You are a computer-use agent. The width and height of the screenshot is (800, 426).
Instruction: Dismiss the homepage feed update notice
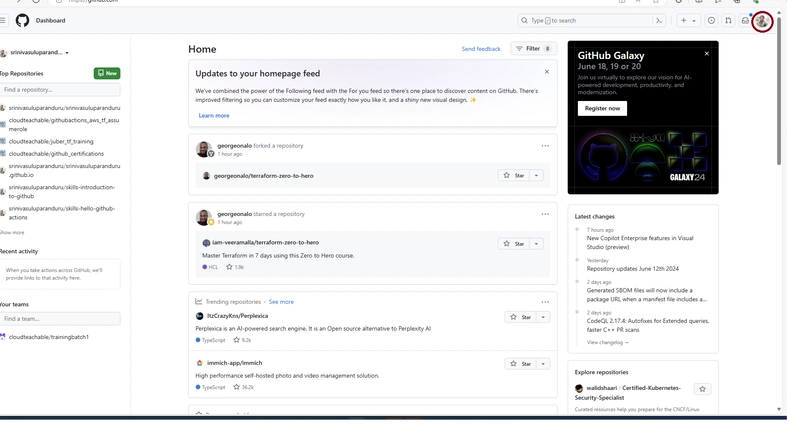pyautogui.click(x=546, y=72)
